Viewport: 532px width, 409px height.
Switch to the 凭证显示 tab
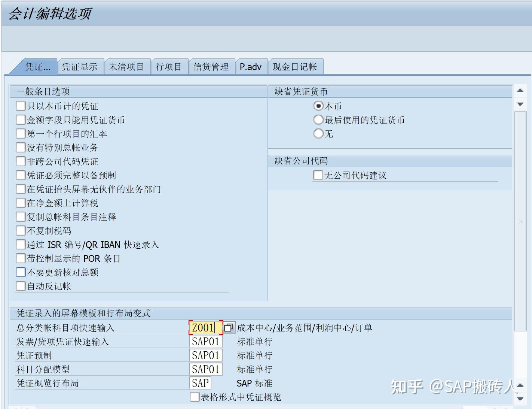pyautogui.click(x=80, y=67)
